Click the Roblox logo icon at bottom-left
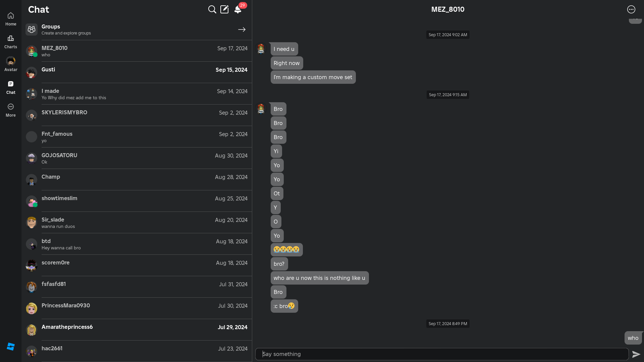Screen dimensions: 644x362 click(x=11, y=347)
